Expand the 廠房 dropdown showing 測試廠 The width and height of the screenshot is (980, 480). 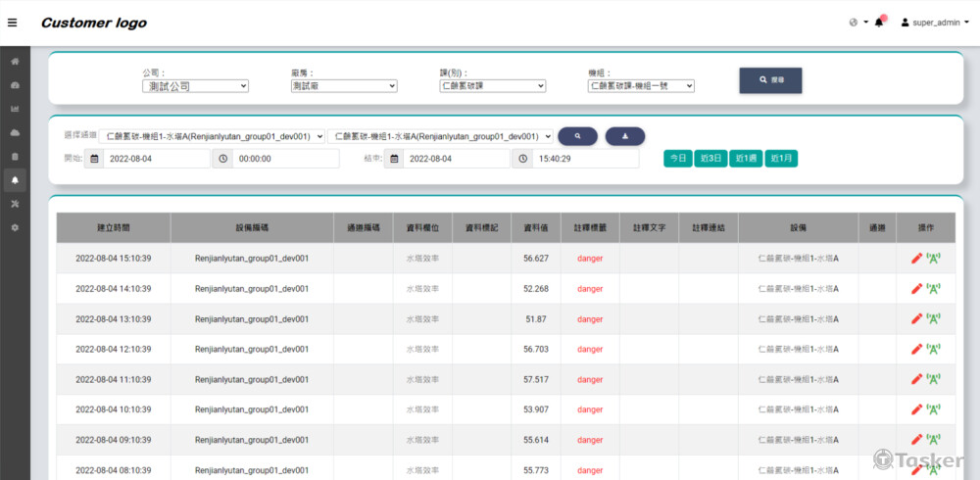(x=344, y=86)
